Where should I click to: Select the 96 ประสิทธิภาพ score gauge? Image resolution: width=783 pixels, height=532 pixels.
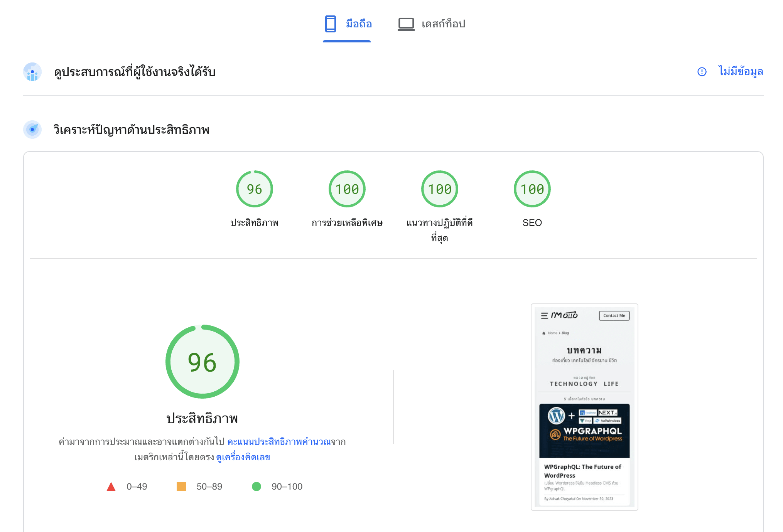tap(254, 189)
